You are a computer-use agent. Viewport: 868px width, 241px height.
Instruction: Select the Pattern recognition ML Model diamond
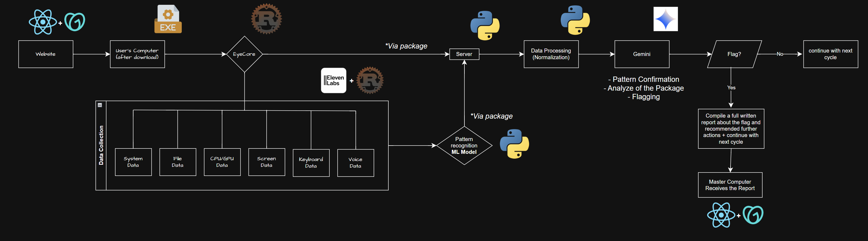pyautogui.click(x=464, y=145)
